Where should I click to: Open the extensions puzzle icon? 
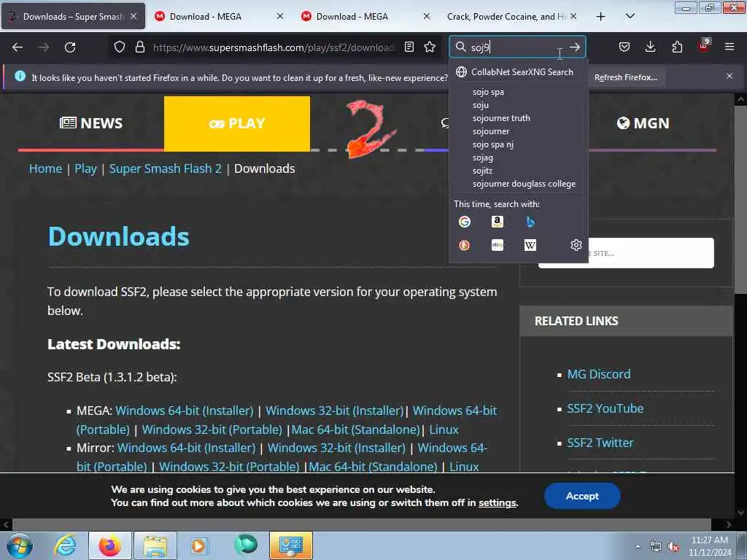click(677, 47)
